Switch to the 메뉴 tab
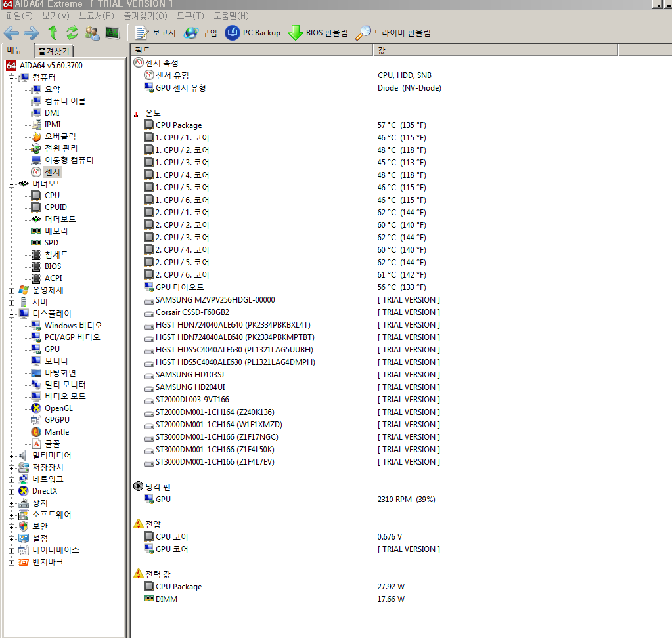Image resolution: width=672 pixels, height=638 pixels. click(x=18, y=50)
